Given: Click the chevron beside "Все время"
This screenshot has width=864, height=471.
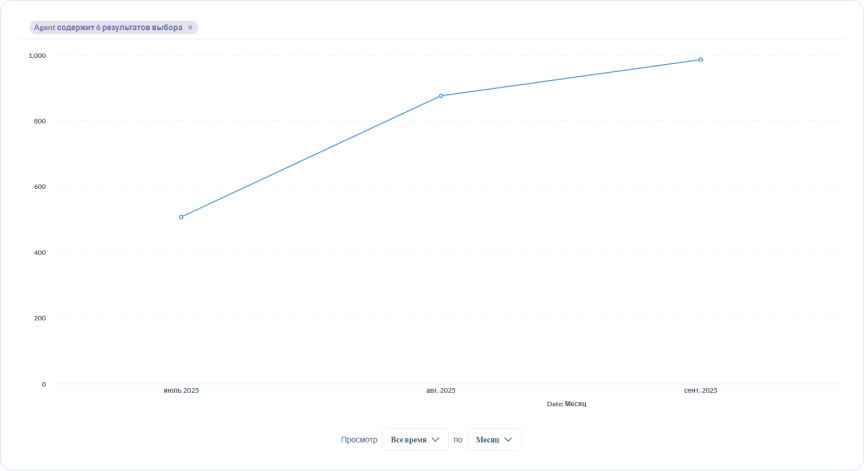Looking at the screenshot, I should point(435,440).
